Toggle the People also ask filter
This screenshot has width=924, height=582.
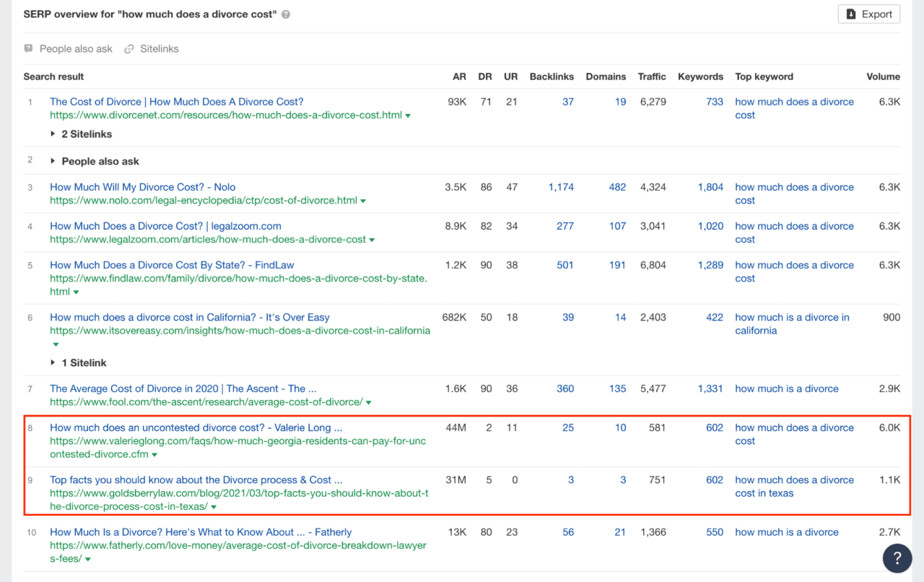69,48
